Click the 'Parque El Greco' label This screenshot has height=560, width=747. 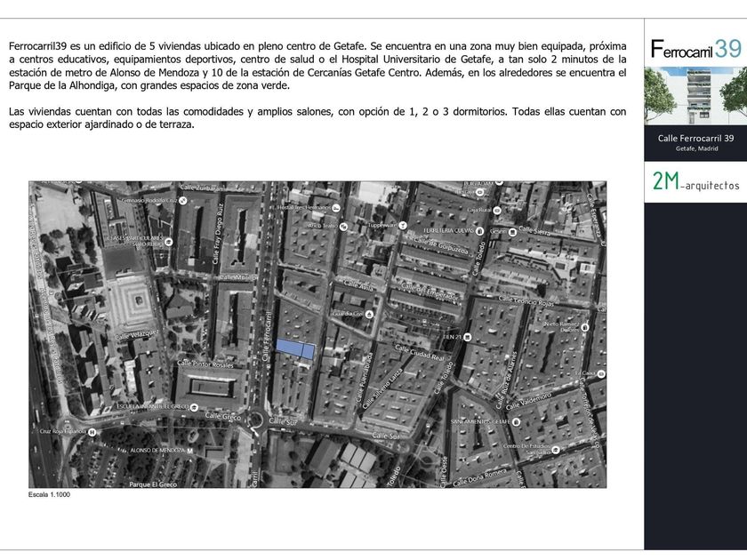(153, 484)
